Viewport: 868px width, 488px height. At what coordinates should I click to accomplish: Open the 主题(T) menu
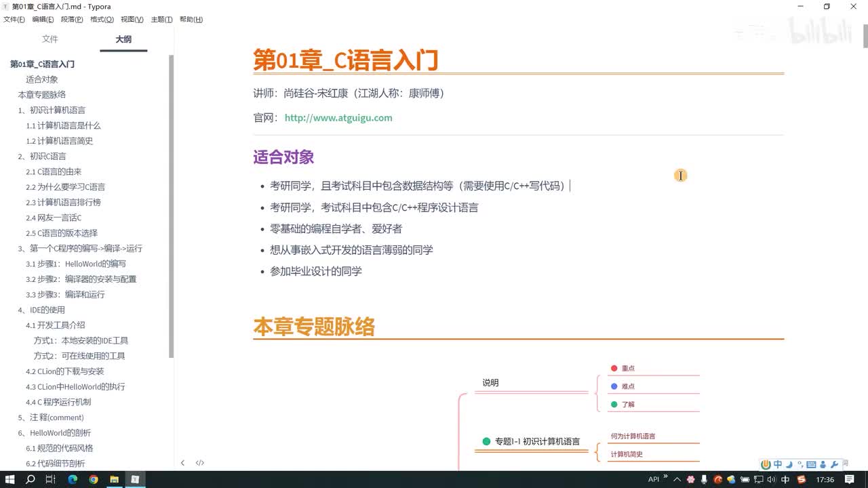pos(161,20)
